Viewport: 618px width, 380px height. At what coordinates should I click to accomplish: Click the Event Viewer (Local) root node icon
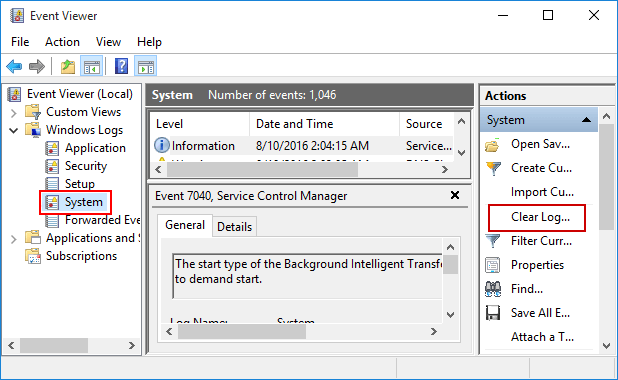(15, 94)
